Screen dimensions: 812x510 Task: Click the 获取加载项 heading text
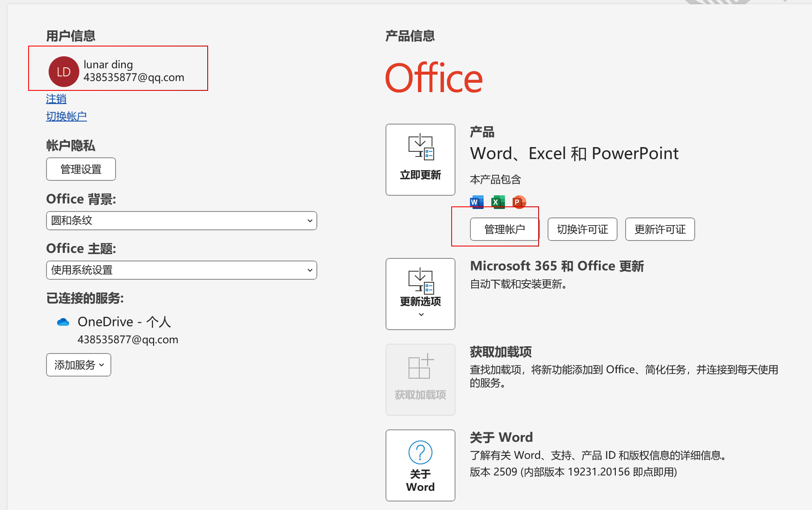click(501, 352)
